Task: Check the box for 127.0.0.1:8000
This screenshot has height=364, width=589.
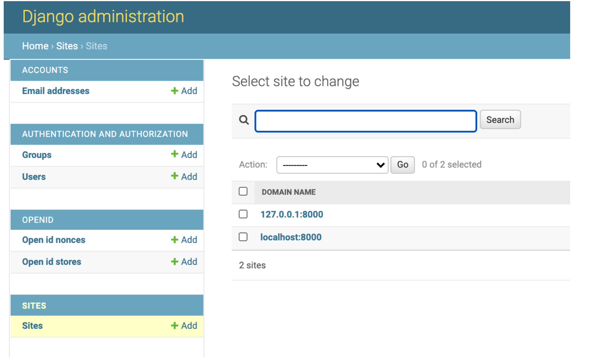Action: point(243,214)
